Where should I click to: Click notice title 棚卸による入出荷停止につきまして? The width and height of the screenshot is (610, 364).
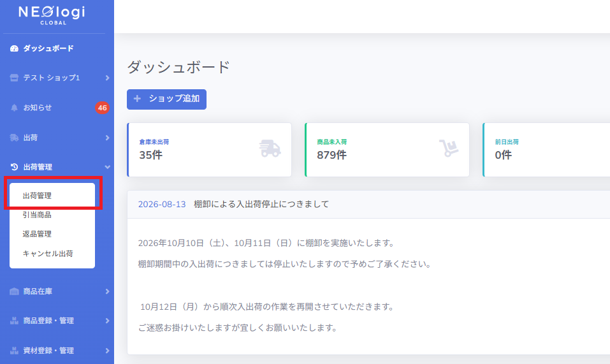click(x=261, y=204)
